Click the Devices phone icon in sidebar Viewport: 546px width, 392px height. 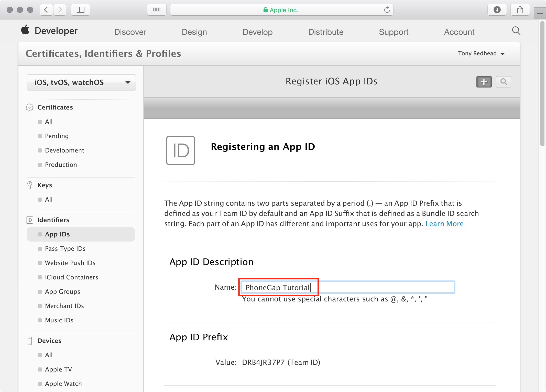tap(30, 341)
